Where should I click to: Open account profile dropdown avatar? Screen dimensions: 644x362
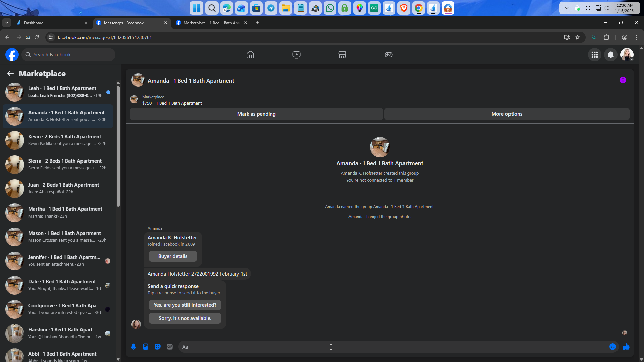tap(627, 55)
